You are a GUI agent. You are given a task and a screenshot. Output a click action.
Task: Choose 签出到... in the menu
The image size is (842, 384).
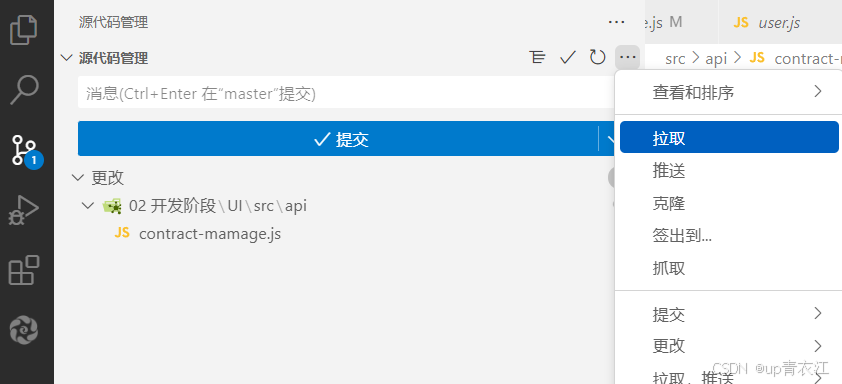[x=729, y=235]
